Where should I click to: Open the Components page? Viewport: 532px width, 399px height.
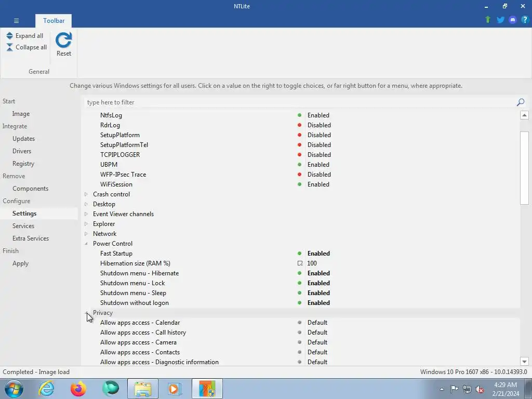[30, 188]
